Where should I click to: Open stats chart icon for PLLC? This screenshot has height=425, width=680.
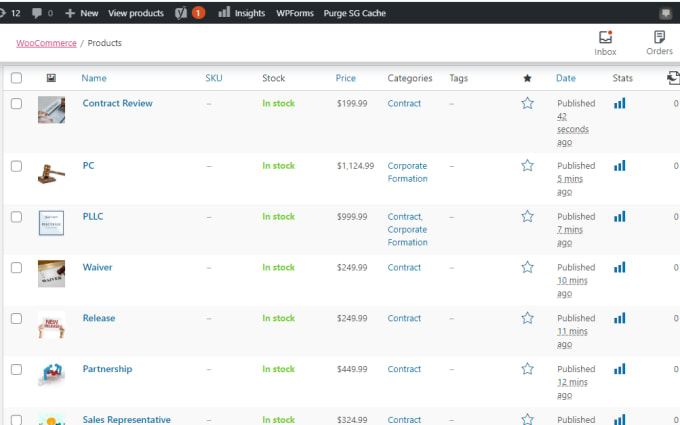pyautogui.click(x=620, y=216)
